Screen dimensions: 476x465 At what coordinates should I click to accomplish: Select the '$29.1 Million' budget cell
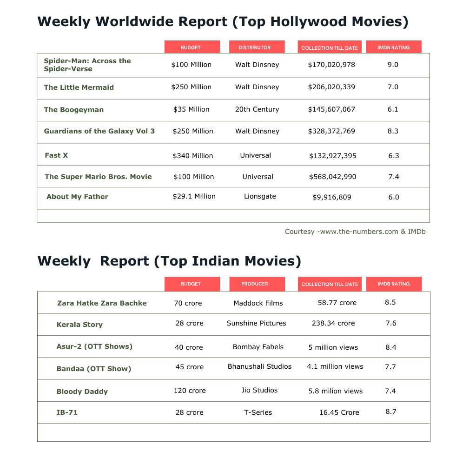[194, 197]
